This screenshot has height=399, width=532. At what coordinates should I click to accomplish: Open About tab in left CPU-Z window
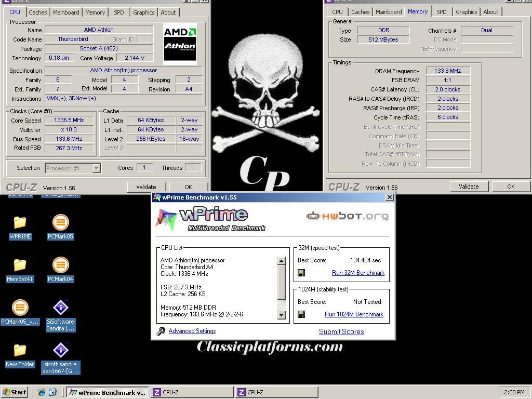click(x=168, y=12)
